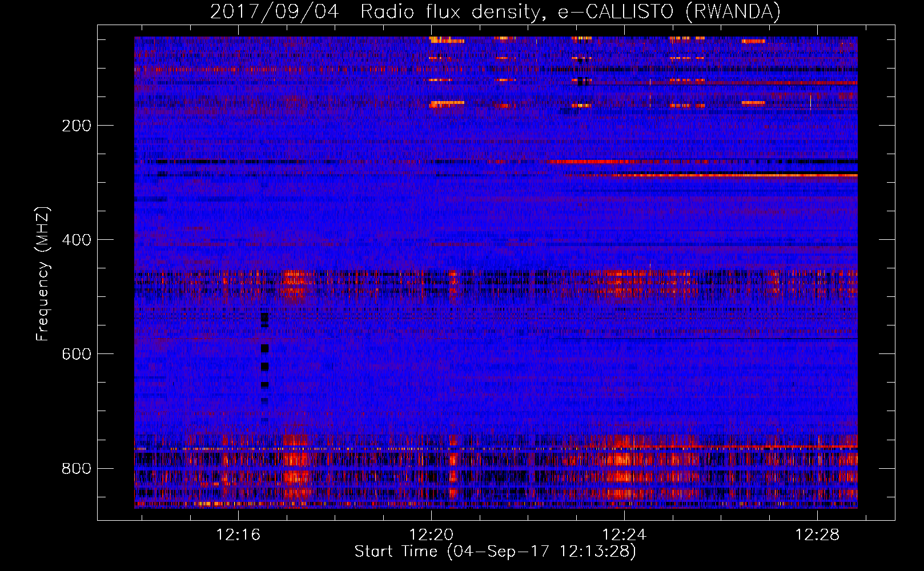The width and height of the screenshot is (924, 571).
Task: Click the 800 frequency tick label
Action: pos(77,468)
